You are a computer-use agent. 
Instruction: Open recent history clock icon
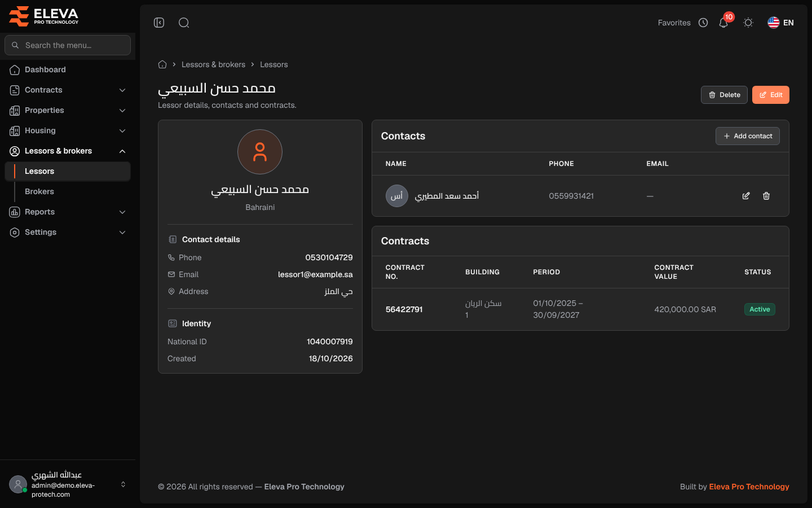pos(703,23)
